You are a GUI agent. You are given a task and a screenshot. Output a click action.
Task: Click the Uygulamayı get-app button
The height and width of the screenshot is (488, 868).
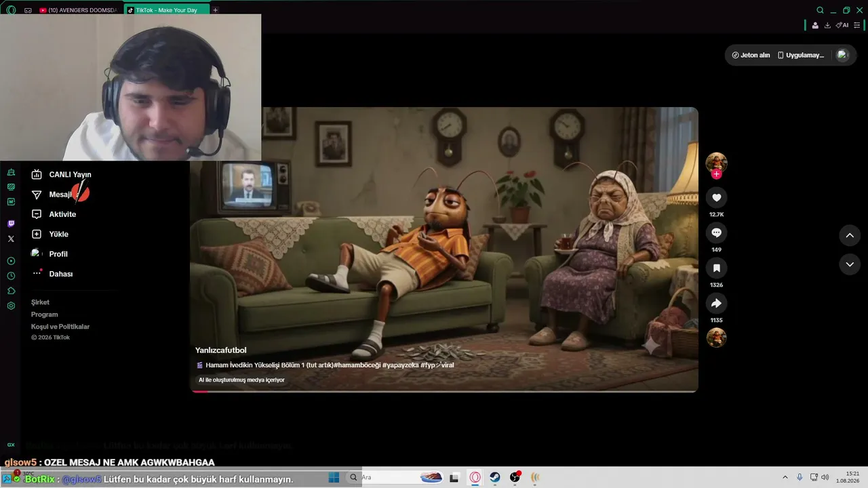coord(801,55)
